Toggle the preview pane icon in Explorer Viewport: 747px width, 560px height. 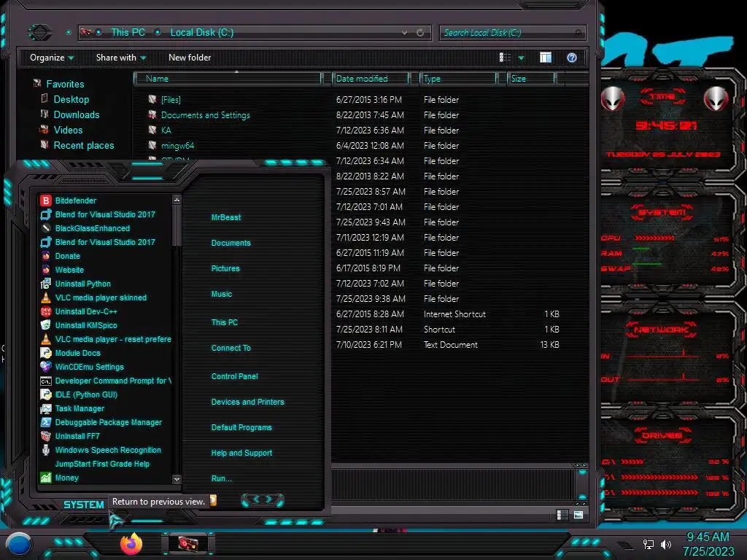click(546, 58)
